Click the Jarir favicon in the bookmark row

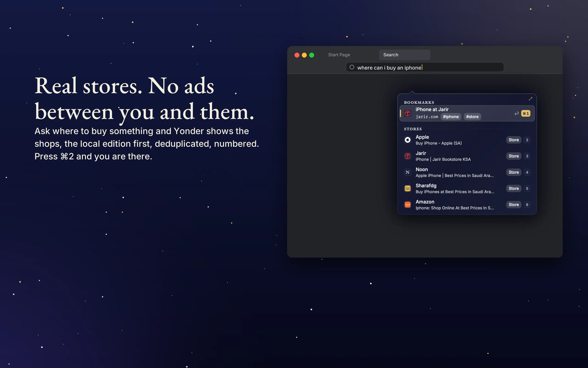tap(407, 113)
